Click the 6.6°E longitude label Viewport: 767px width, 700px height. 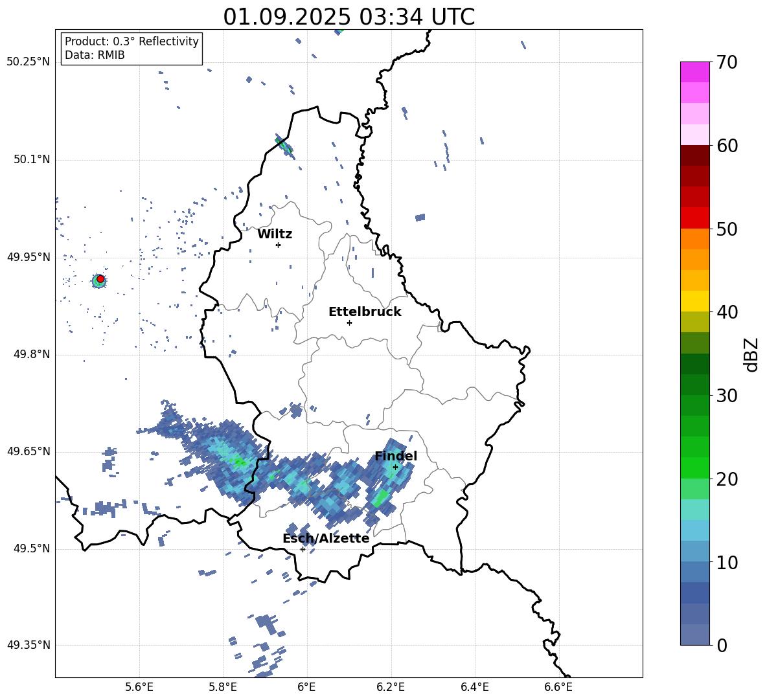point(558,687)
